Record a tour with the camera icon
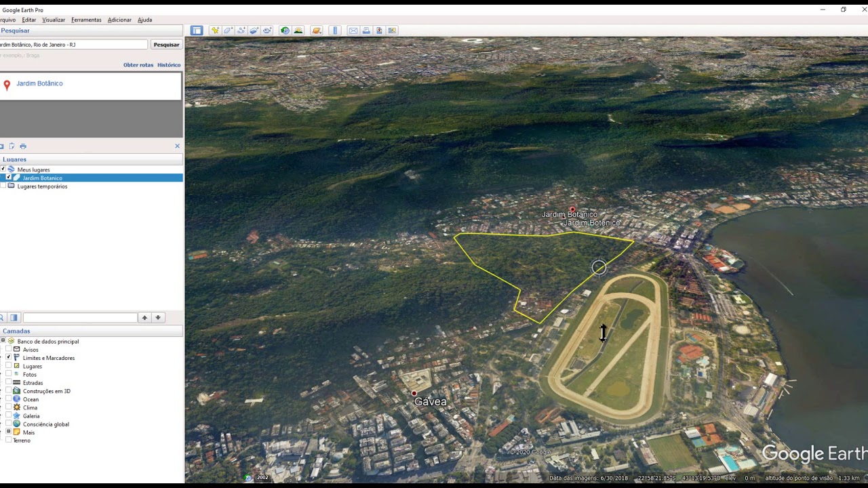The image size is (868, 488). click(x=267, y=30)
